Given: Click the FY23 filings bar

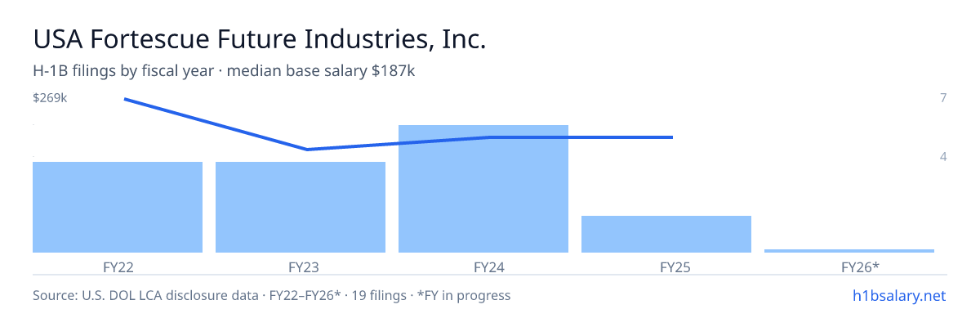Looking at the screenshot, I should pos(301,207).
